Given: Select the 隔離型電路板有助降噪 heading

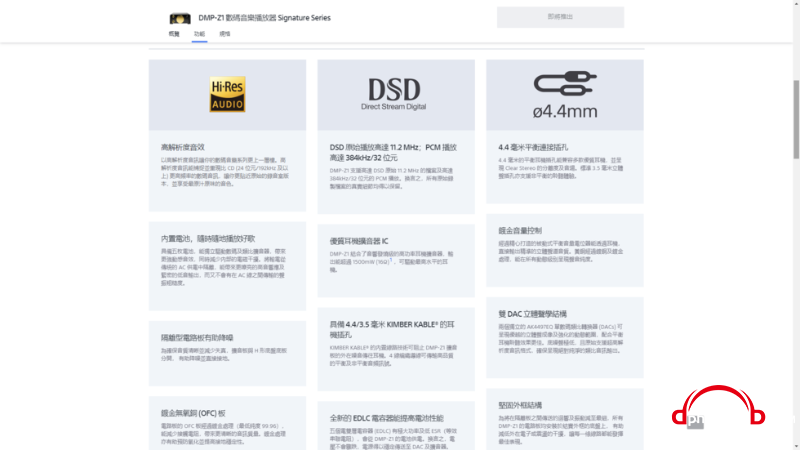Looking at the screenshot, I should (197, 337).
